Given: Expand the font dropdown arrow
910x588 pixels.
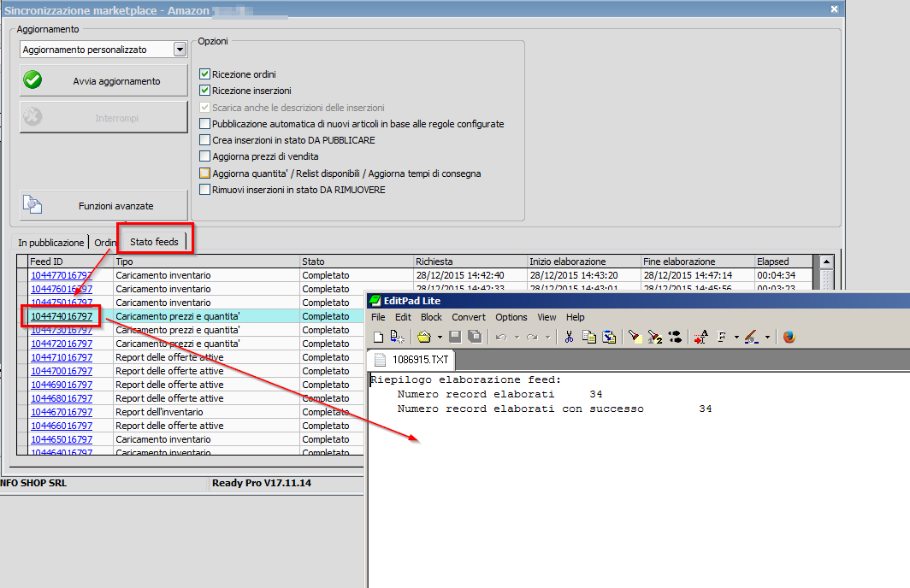Looking at the screenshot, I should (x=736, y=337).
